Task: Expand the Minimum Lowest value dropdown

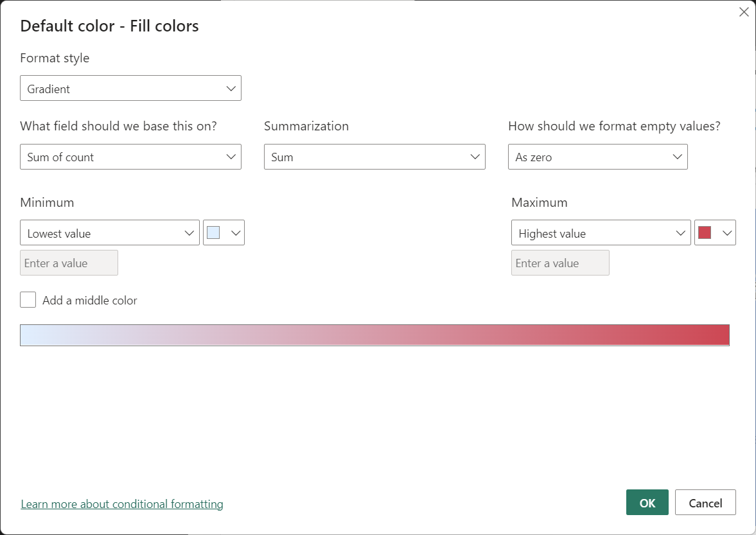Action: [110, 232]
